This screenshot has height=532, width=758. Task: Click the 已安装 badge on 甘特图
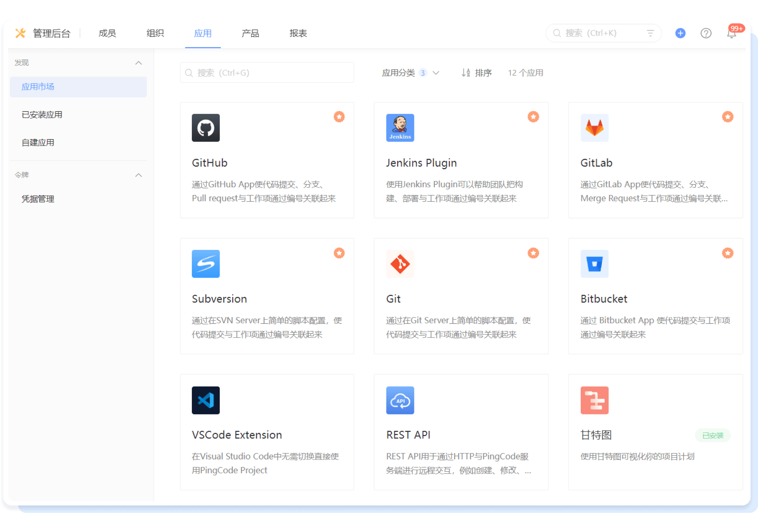click(713, 435)
